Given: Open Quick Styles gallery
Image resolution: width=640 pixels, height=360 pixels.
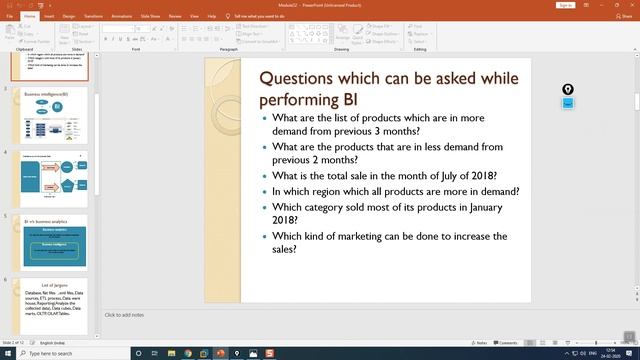Looking at the screenshot, I should (357, 34).
